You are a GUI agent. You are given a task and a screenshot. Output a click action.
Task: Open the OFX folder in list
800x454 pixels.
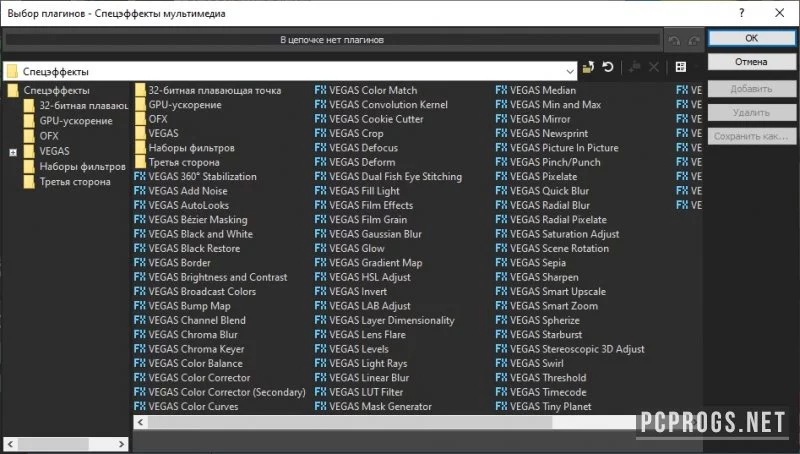click(152, 119)
